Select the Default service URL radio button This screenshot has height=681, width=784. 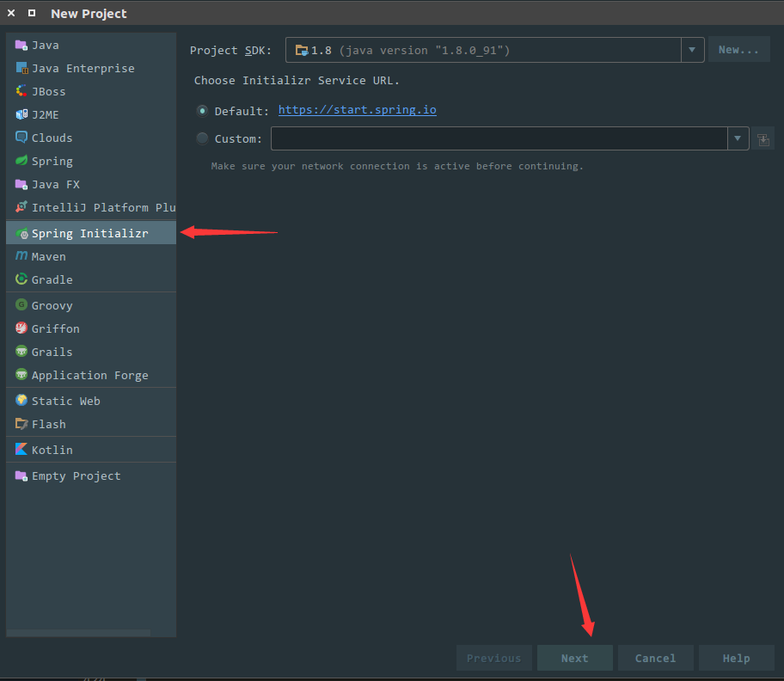(x=202, y=111)
